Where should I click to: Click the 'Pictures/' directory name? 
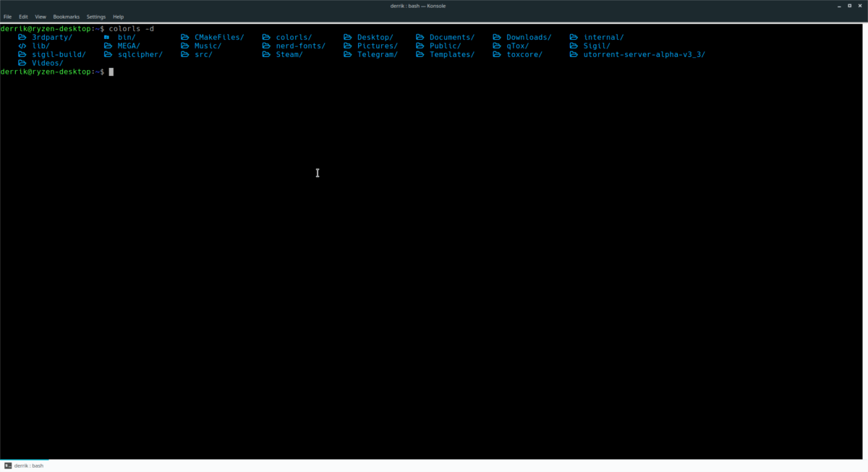coord(378,46)
